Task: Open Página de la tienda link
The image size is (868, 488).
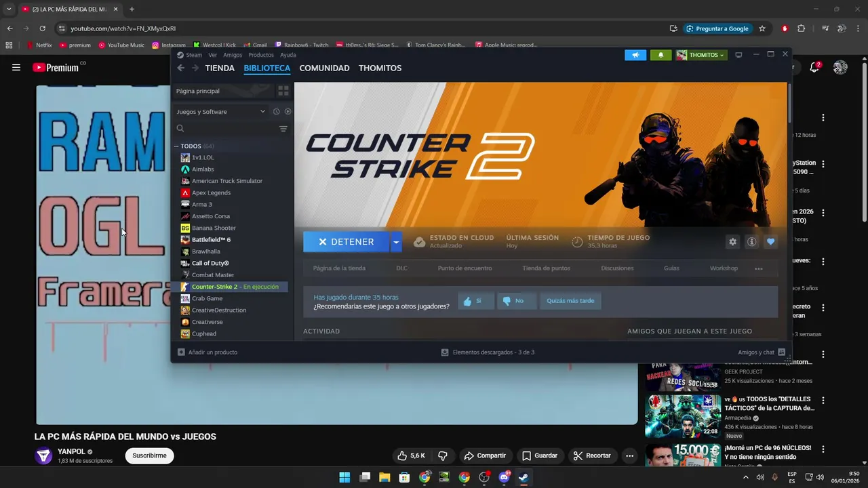Action: click(x=339, y=268)
